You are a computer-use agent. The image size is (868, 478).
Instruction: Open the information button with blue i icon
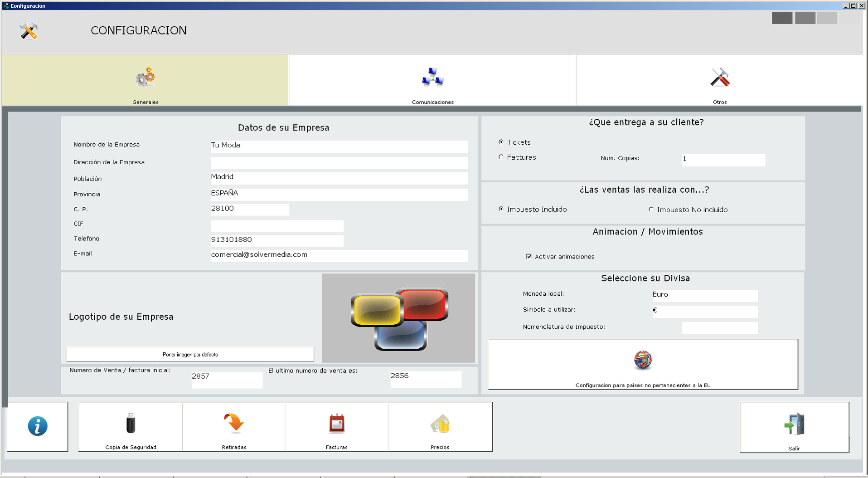coord(38,426)
